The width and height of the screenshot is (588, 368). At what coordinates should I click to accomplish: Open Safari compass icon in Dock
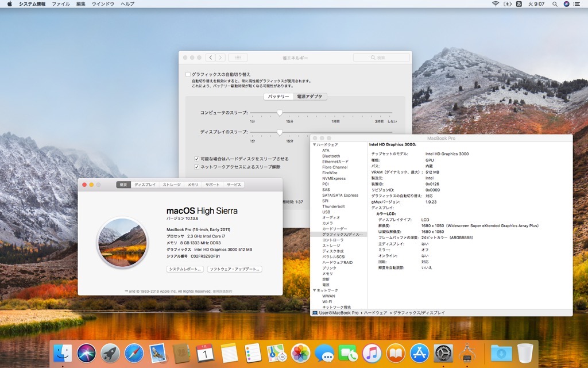coord(134,353)
